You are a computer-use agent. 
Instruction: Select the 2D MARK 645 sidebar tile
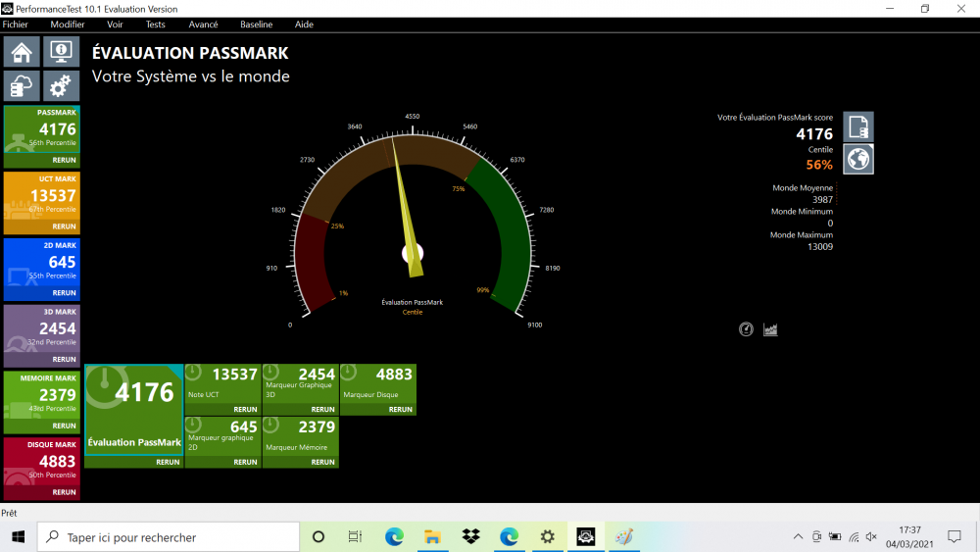click(x=42, y=263)
